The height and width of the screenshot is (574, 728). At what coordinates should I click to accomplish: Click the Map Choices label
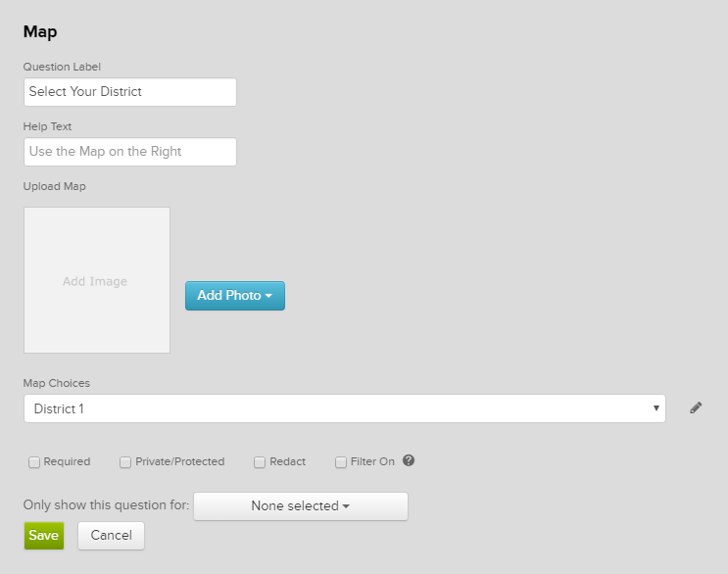(x=57, y=383)
